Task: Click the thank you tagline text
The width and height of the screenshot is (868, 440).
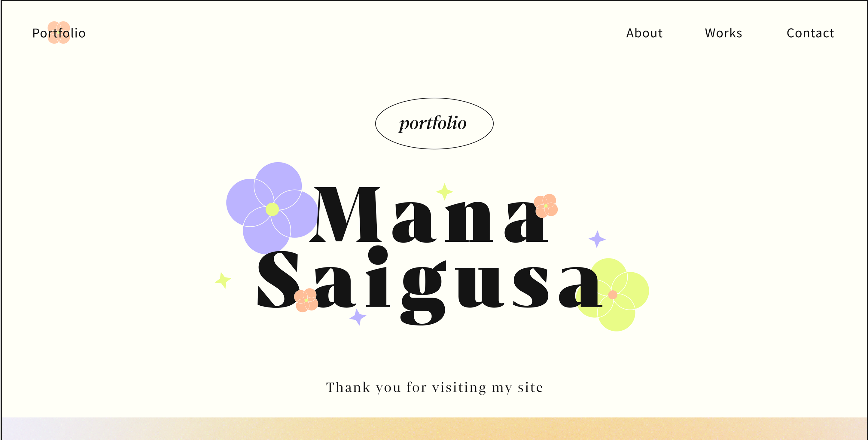Action: point(434,387)
